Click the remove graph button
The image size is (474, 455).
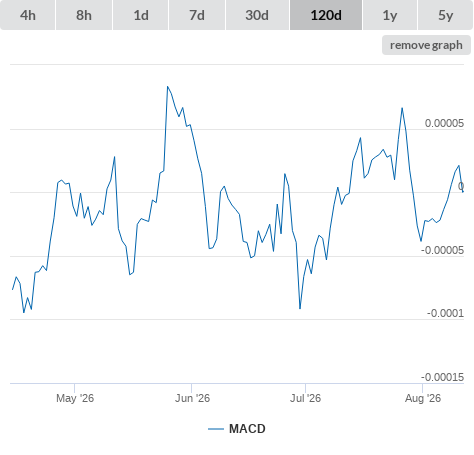pos(426,45)
